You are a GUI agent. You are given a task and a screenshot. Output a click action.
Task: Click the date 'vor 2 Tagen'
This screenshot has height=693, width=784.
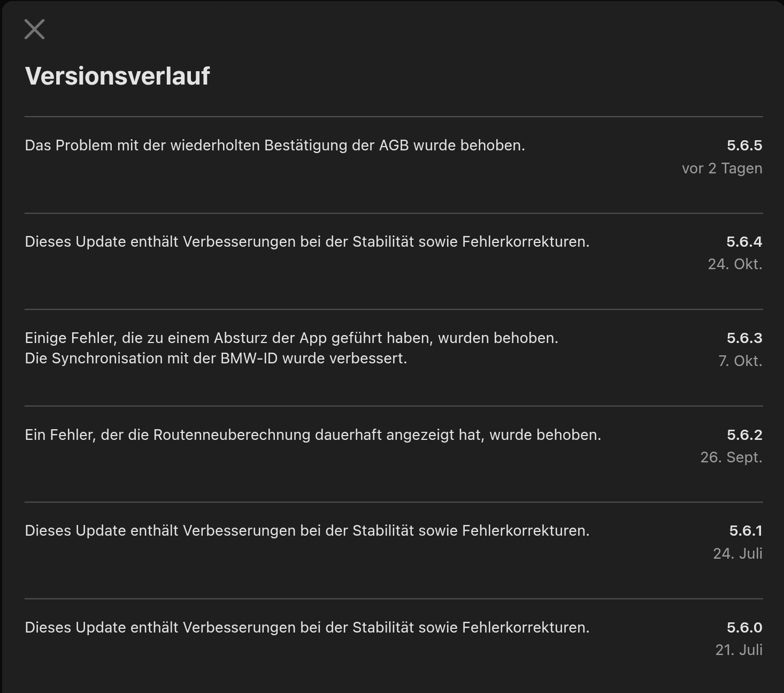(x=721, y=168)
